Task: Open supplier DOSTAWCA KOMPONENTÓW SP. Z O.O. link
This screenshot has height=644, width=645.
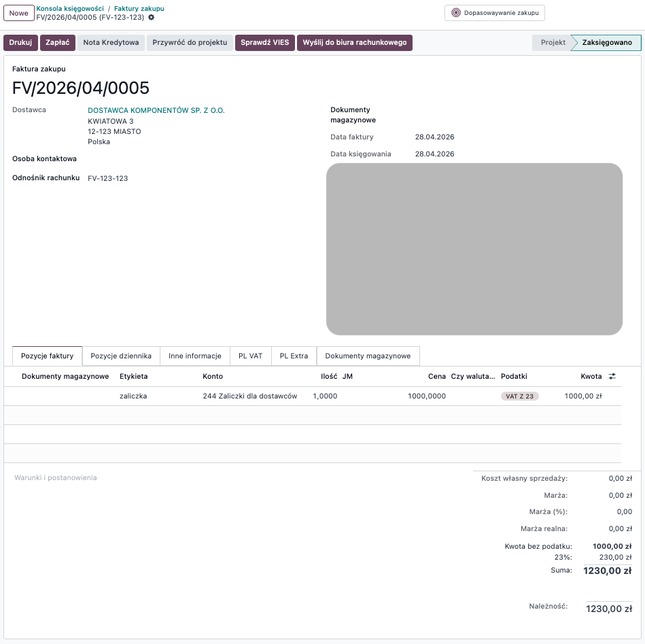Action: coord(156,110)
